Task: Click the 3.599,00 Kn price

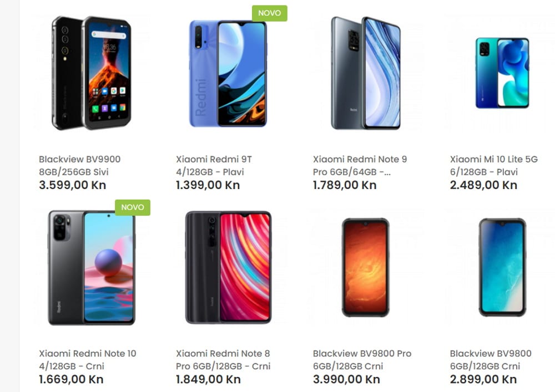Action: [73, 185]
